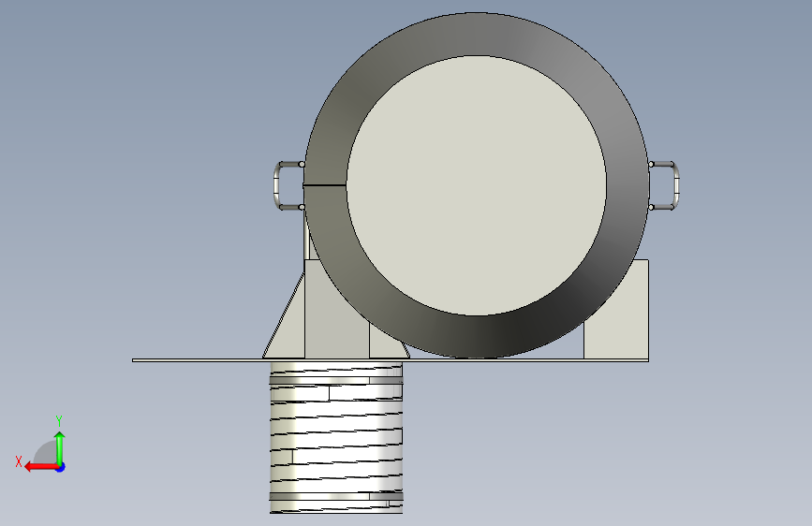Select the light inner circular face of drum
The width and height of the screenshot is (812, 526).
pyautogui.click(x=477, y=185)
